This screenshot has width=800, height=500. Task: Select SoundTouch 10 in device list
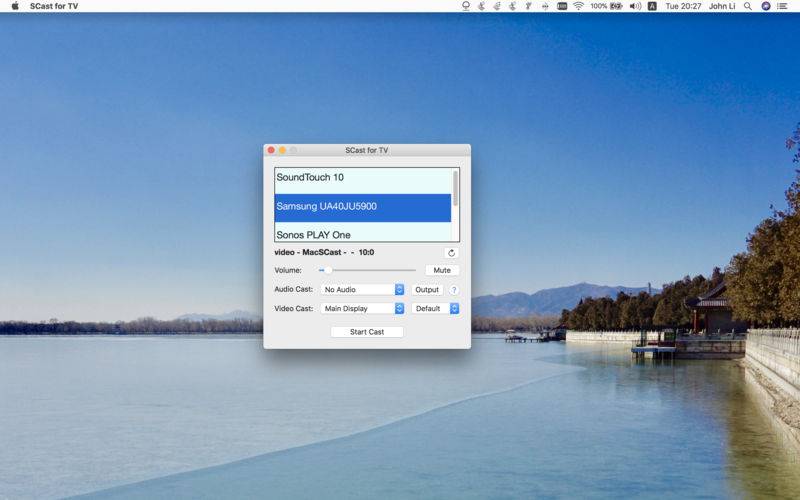(x=363, y=179)
